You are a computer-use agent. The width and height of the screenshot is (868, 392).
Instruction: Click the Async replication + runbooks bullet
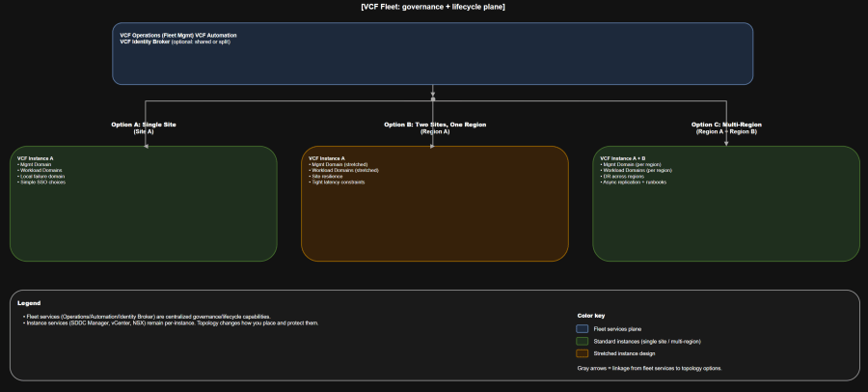[x=637, y=182]
